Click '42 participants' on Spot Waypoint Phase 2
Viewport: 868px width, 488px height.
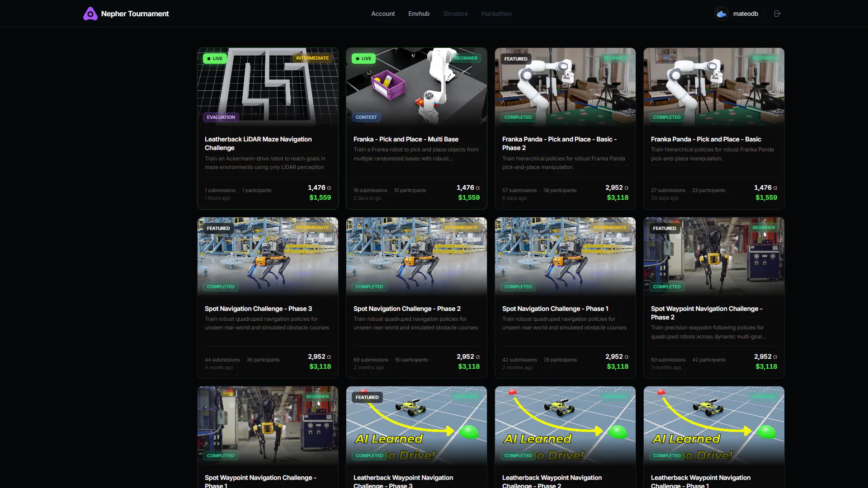click(709, 360)
